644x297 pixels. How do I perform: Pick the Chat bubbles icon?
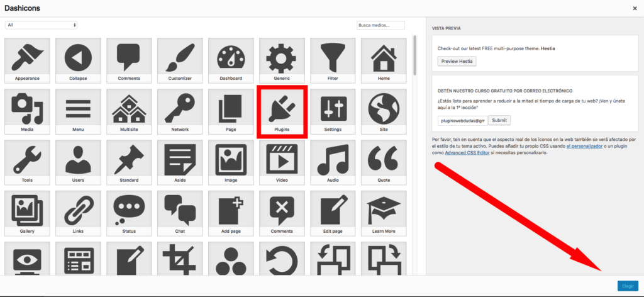pos(180,213)
